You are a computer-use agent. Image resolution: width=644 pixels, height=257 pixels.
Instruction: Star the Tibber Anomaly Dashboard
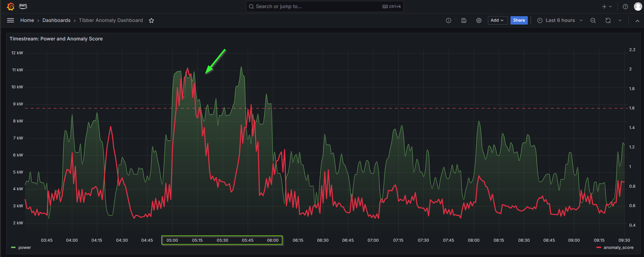151,21
